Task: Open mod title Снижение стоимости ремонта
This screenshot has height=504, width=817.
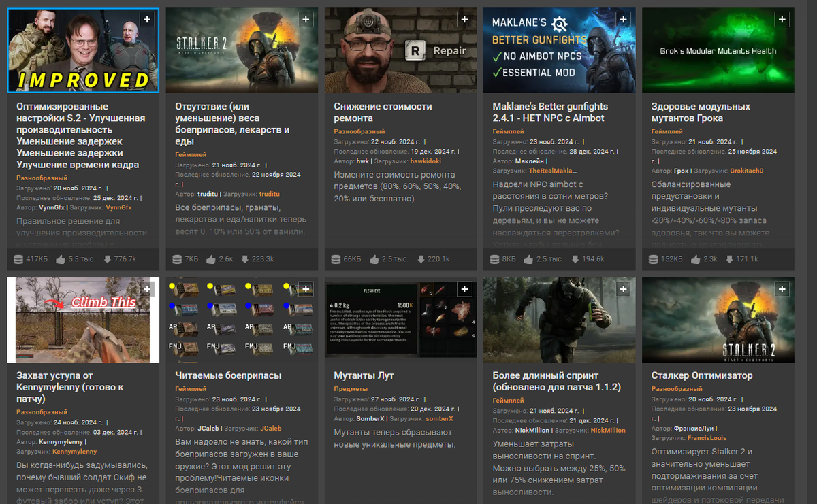Action: [x=383, y=112]
